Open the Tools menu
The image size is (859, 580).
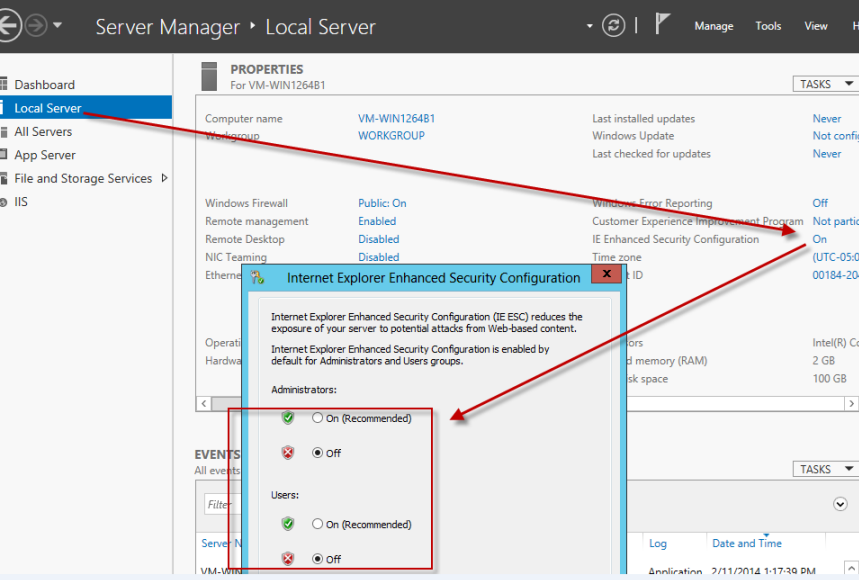[768, 26]
